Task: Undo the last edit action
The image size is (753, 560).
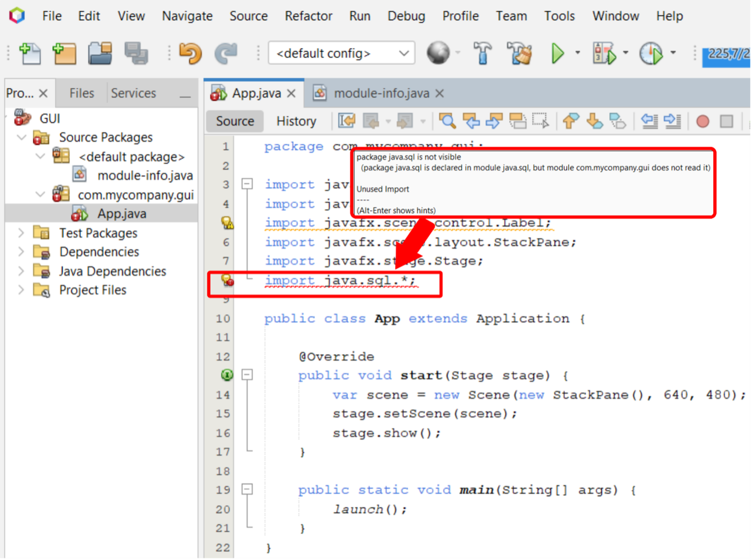Action: [x=190, y=53]
